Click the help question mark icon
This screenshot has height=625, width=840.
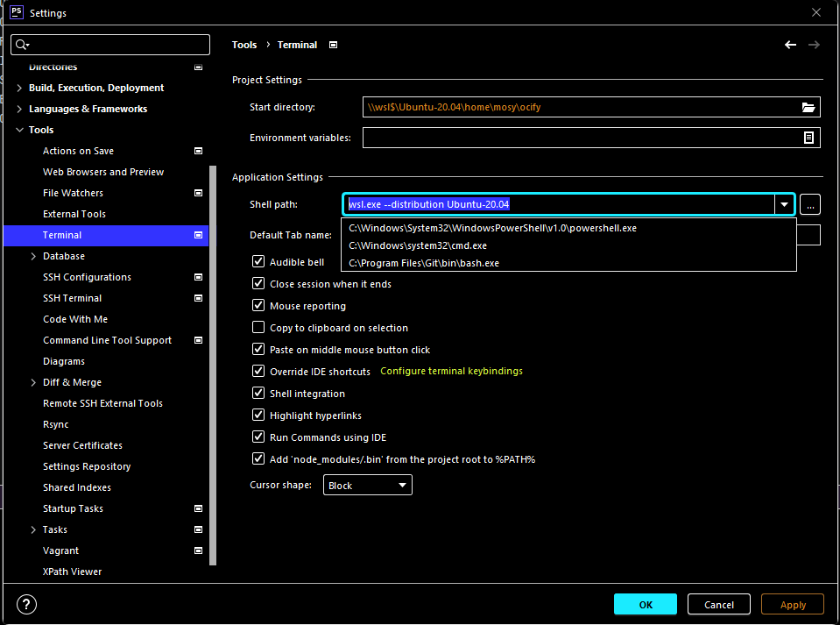click(x=27, y=604)
